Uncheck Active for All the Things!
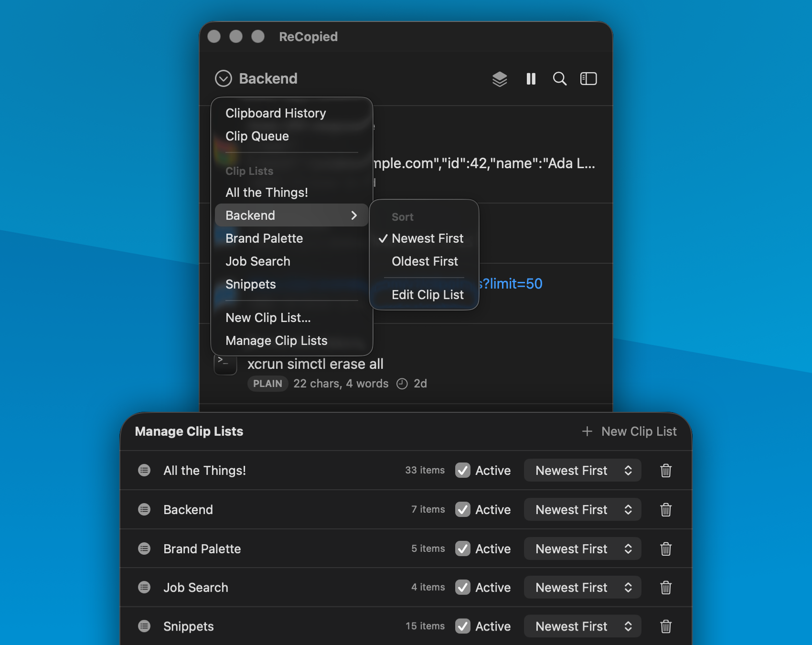Viewport: 812px width, 645px height. pyautogui.click(x=463, y=471)
